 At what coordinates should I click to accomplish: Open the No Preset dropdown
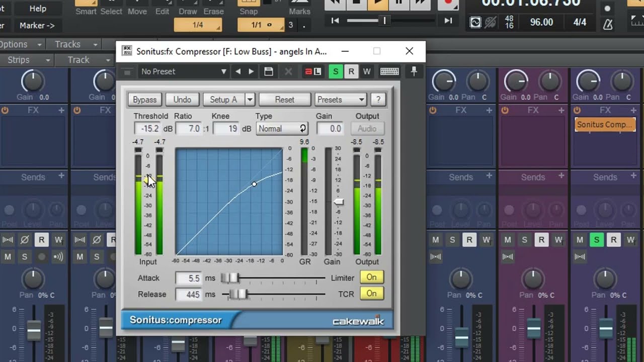[x=183, y=71]
